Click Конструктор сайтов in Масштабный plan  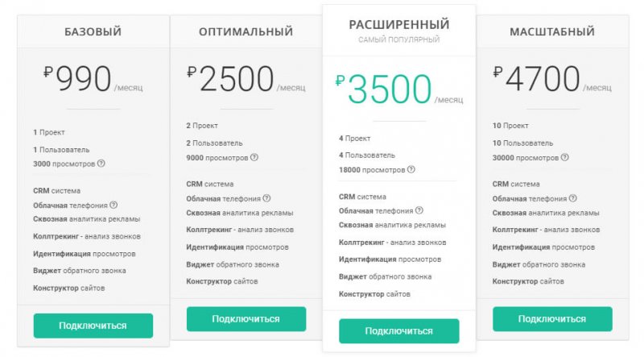tap(528, 281)
